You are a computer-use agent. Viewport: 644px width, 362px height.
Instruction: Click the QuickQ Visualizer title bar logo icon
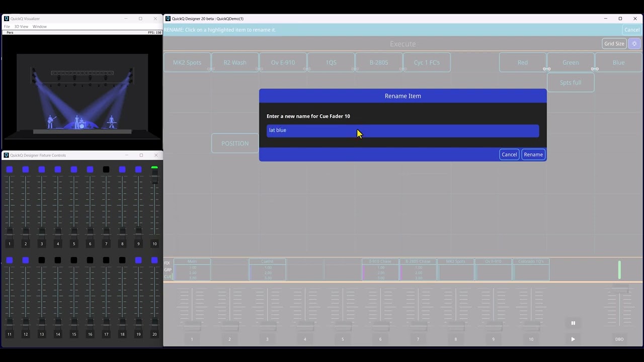coord(7,19)
